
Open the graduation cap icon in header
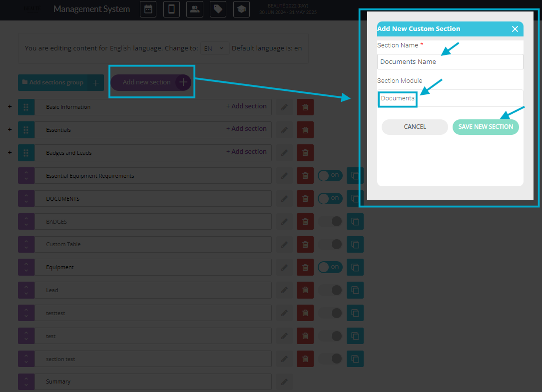(241, 9)
